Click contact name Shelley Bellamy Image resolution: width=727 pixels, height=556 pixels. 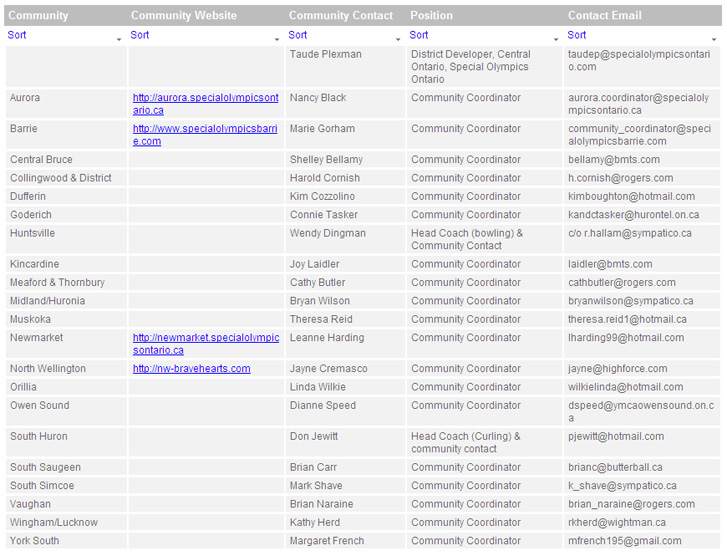tap(326, 160)
